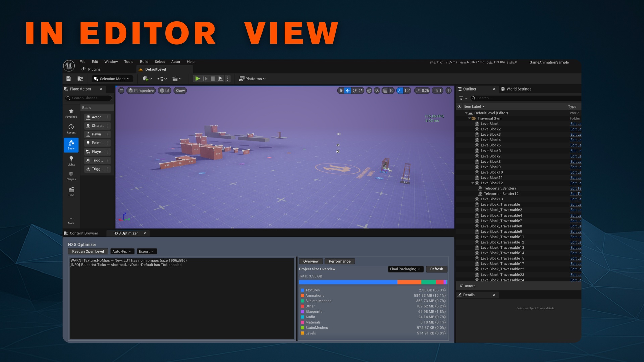The height and width of the screenshot is (362, 644).
Task: Click the Rescan Open Level button
Action: 88,251
